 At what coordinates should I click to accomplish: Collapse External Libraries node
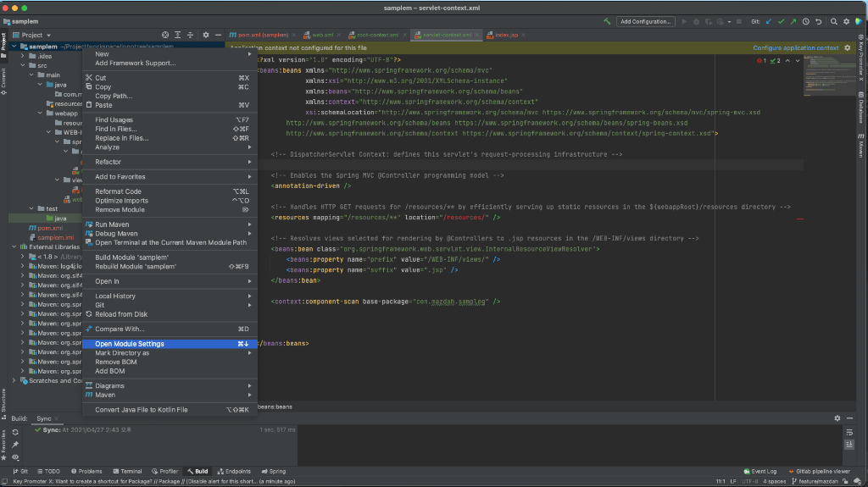tap(14, 246)
